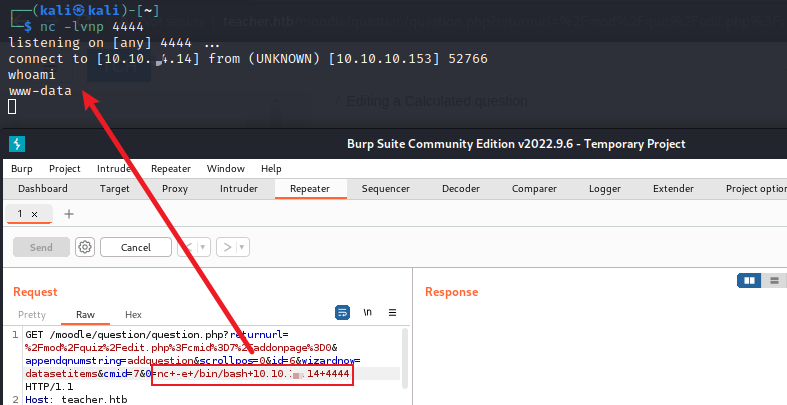The image size is (787, 405).
Task: Switch to the Extender tab
Action: tap(673, 189)
